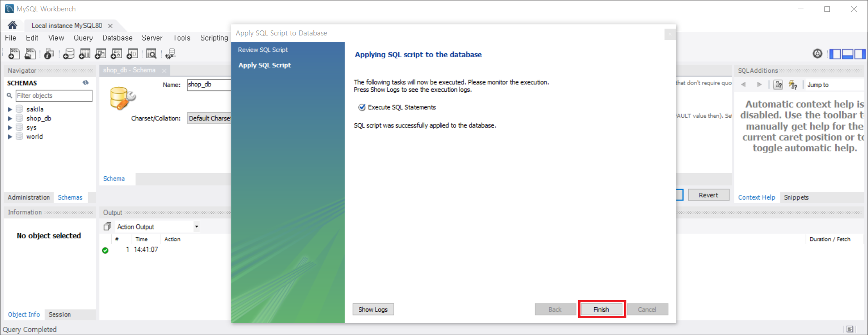
Task: Get context help for caret position icon
Action: click(x=778, y=85)
